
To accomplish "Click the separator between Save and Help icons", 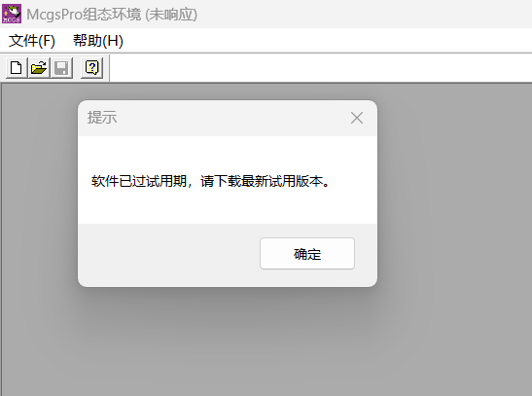I will point(77,68).
